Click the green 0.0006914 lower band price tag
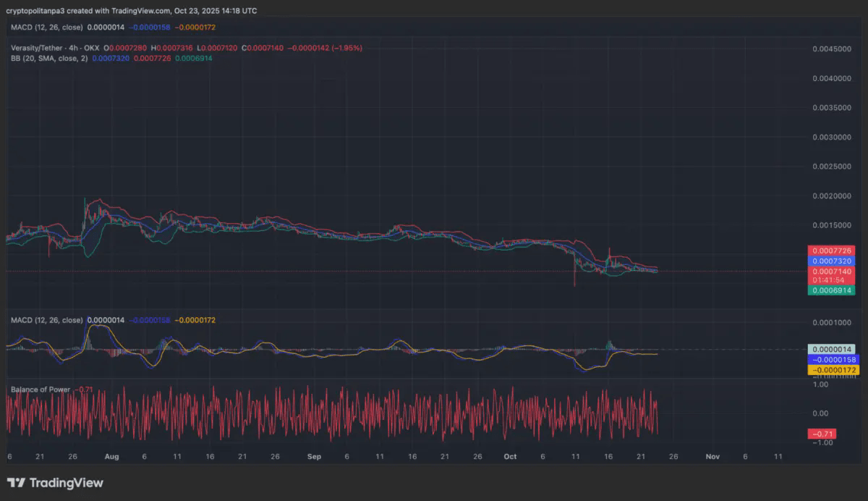The width and height of the screenshot is (868, 501). [832, 290]
